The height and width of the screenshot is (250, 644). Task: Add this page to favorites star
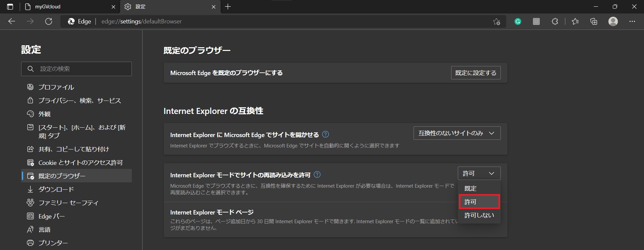click(496, 21)
